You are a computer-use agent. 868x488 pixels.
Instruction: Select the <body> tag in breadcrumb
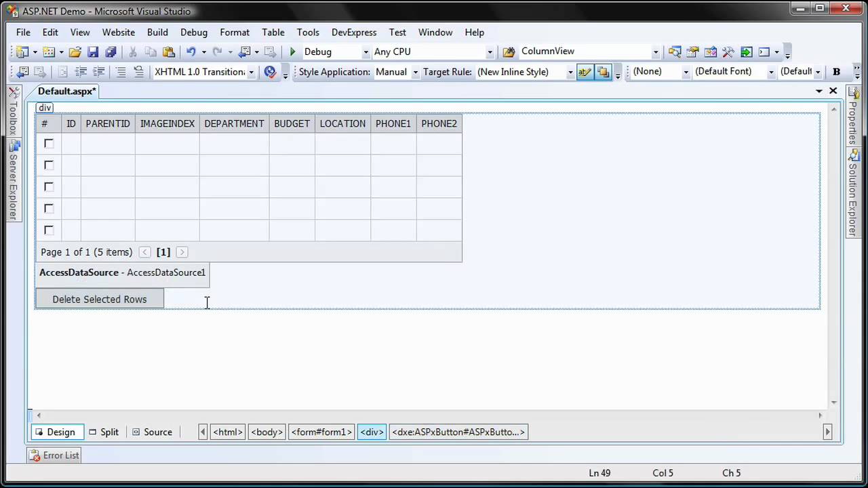pyautogui.click(x=267, y=432)
